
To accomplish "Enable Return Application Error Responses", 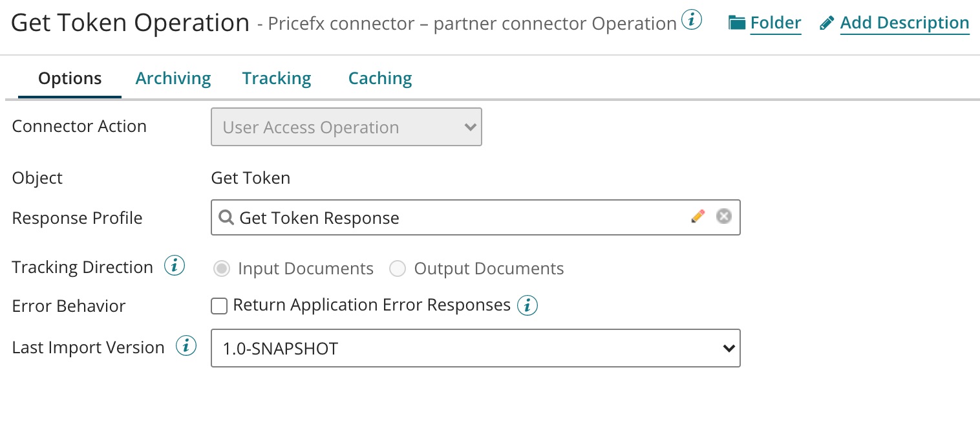I will click(219, 305).
